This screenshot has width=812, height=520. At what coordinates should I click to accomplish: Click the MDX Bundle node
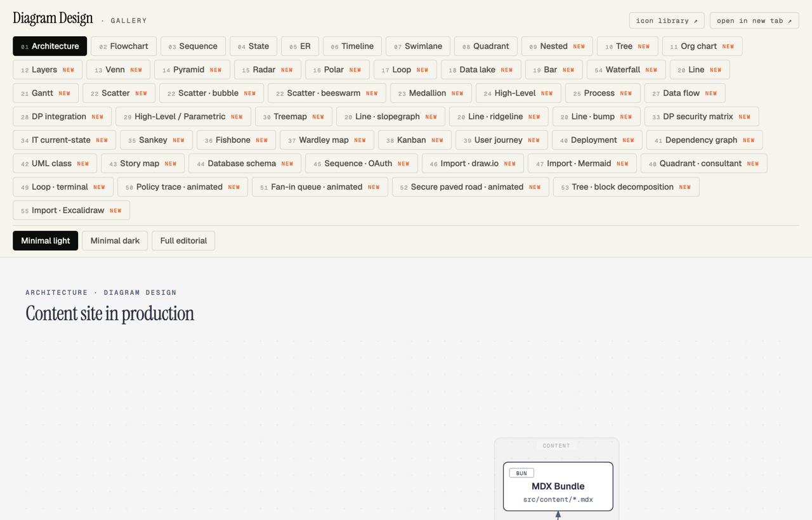(558, 486)
